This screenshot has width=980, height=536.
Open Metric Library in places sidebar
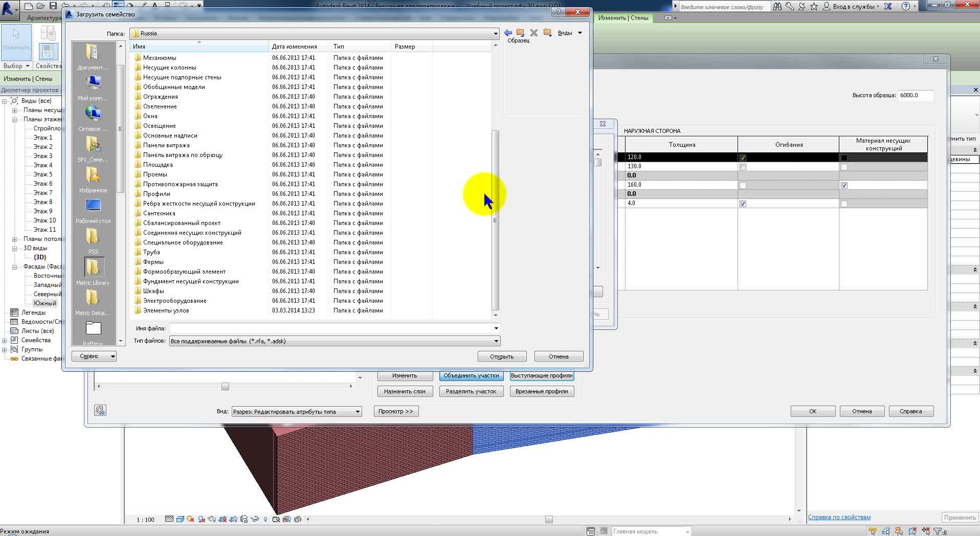(93, 272)
